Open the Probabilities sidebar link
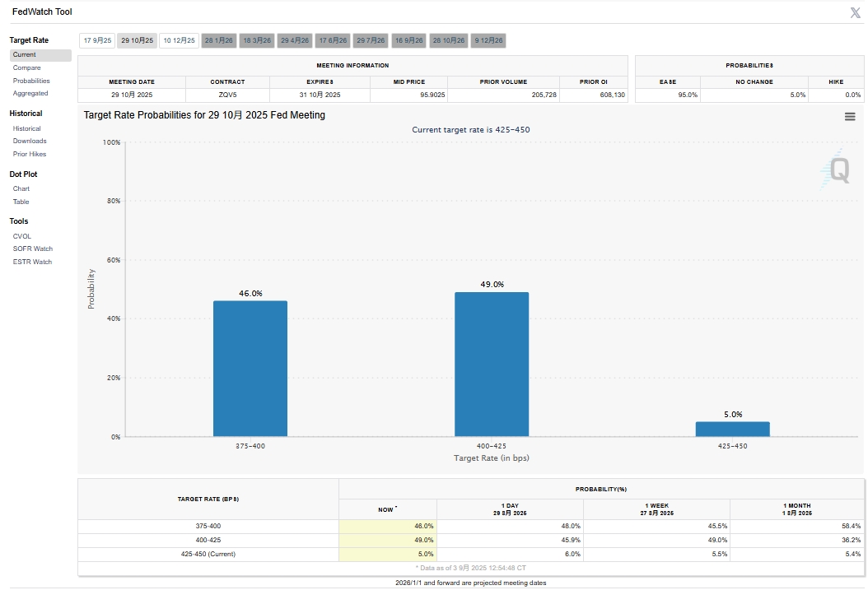 pos(31,81)
